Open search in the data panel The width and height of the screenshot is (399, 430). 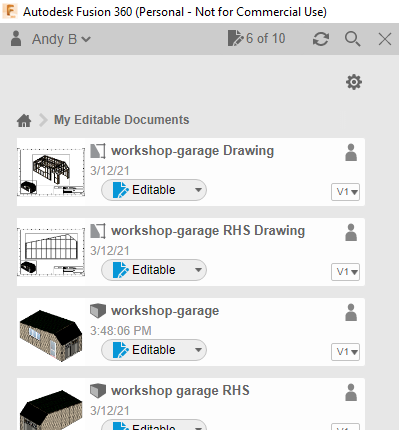(352, 39)
